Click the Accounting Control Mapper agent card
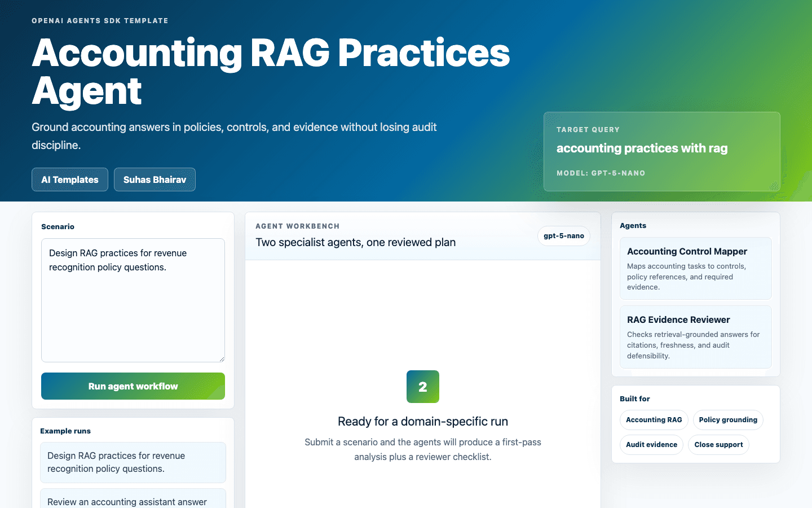This screenshot has height=508, width=812. (696, 268)
